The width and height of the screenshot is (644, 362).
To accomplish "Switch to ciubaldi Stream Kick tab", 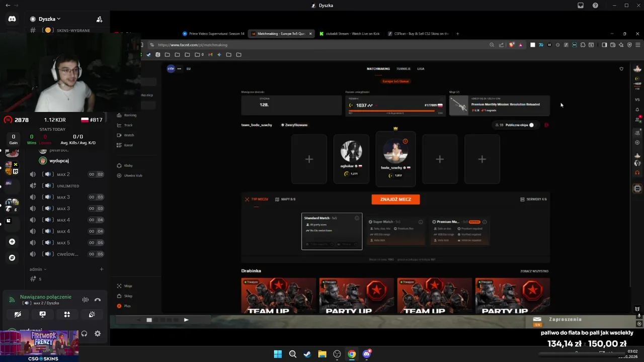I will click(349, 34).
